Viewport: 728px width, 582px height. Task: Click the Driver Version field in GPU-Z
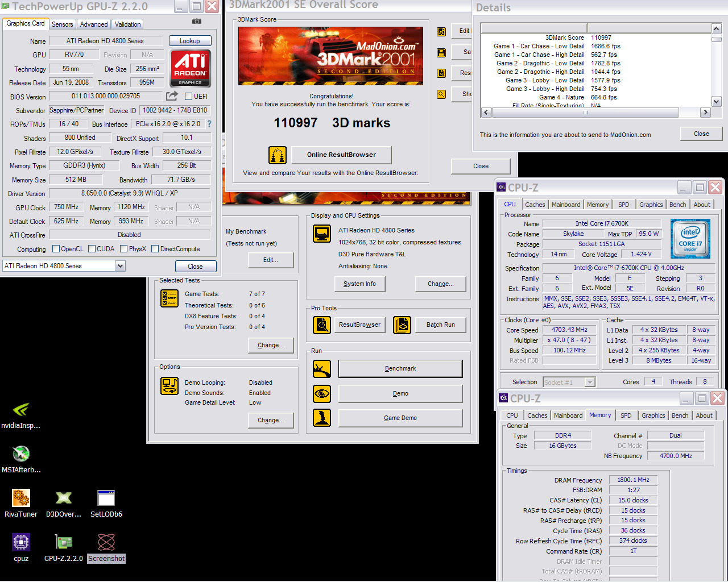tap(130, 193)
